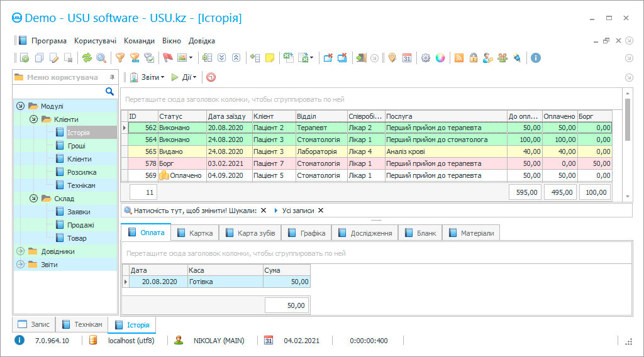644x357 pixels.
Task: Pin the Меню користувача panel
Action: [x=113, y=77]
